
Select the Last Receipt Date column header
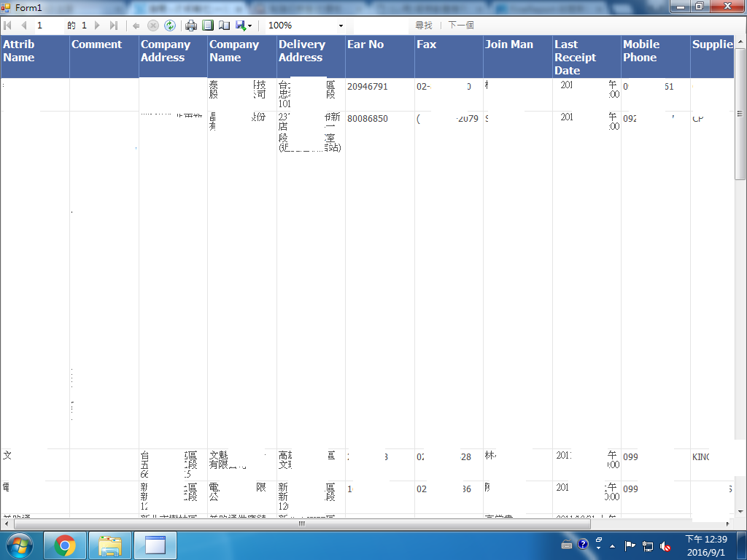[587, 57]
